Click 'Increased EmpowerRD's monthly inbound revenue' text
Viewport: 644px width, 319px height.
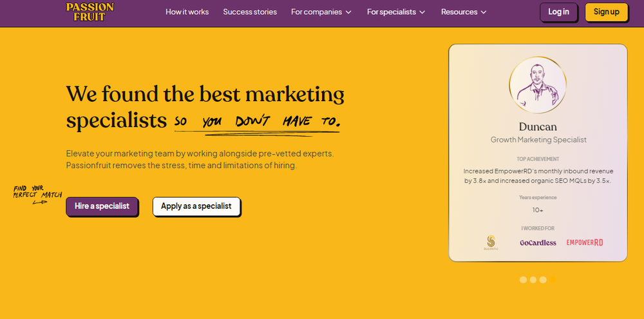point(538,175)
